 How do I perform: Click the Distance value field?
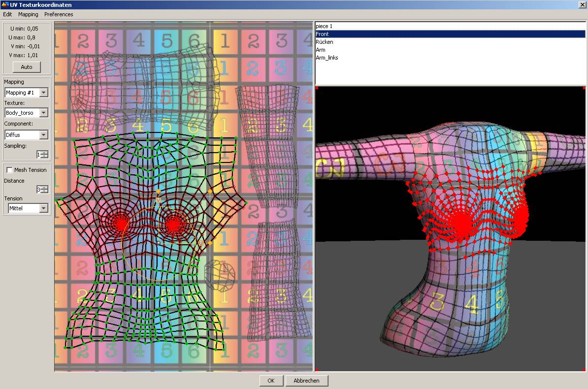click(x=38, y=190)
